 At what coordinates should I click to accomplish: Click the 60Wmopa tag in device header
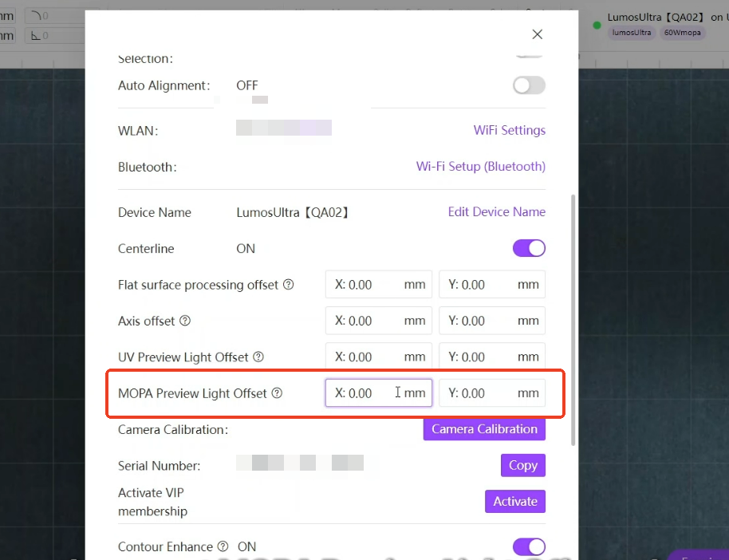click(682, 33)
